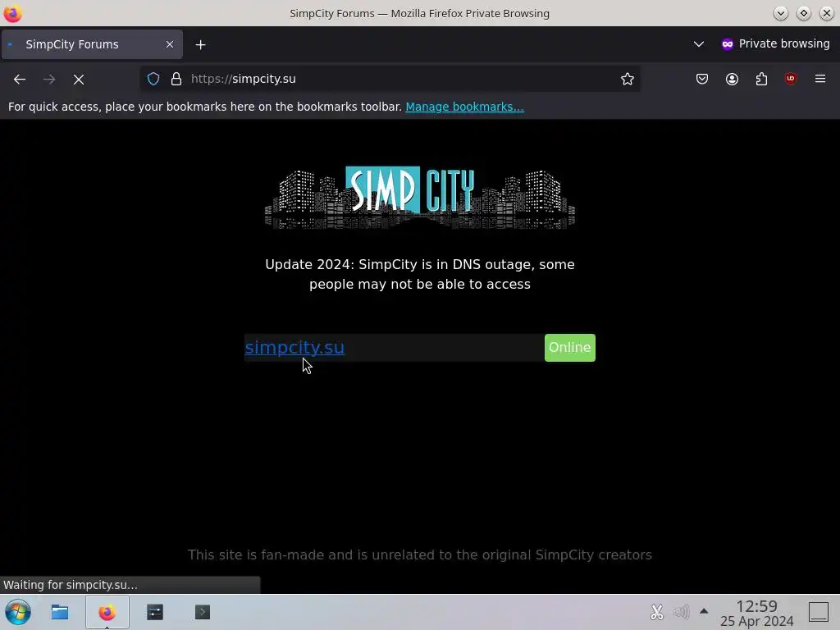
Task: Open the start menu launcher
Action: click(x=18, y=612)
